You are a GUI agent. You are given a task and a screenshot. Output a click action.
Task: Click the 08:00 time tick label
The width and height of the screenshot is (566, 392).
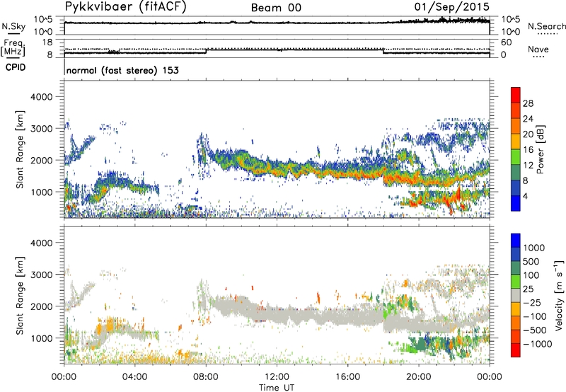point(206,377)
